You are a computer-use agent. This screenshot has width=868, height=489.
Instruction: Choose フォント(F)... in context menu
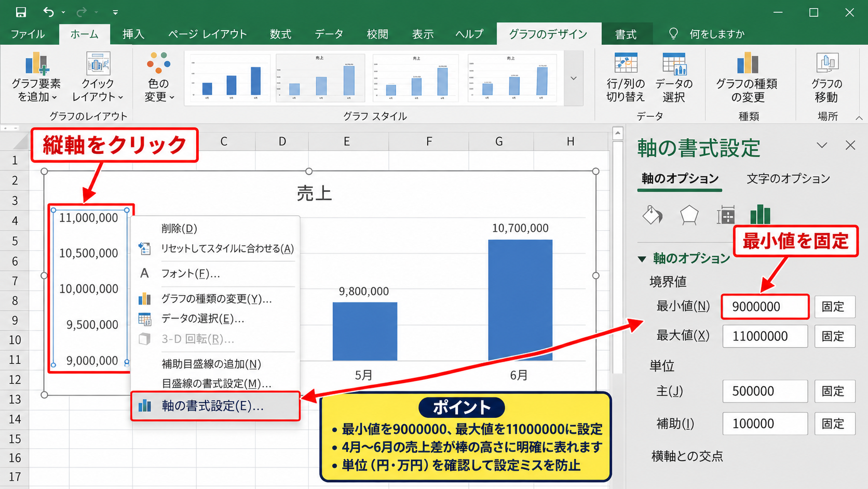(x=215, y=273)
